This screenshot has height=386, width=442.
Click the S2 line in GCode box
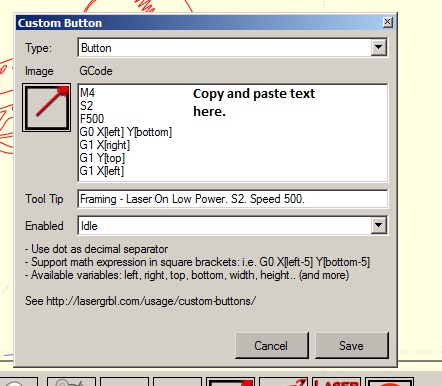[86, 106]
